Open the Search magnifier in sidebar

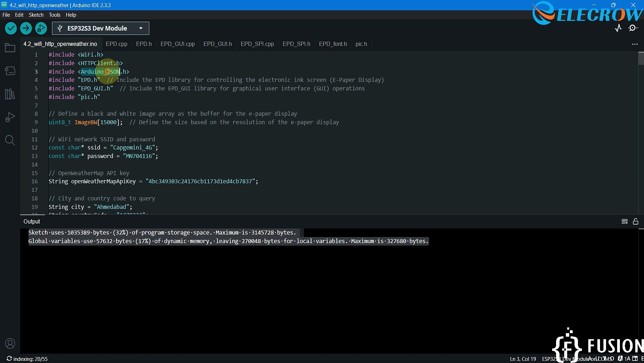click(10, 140)
